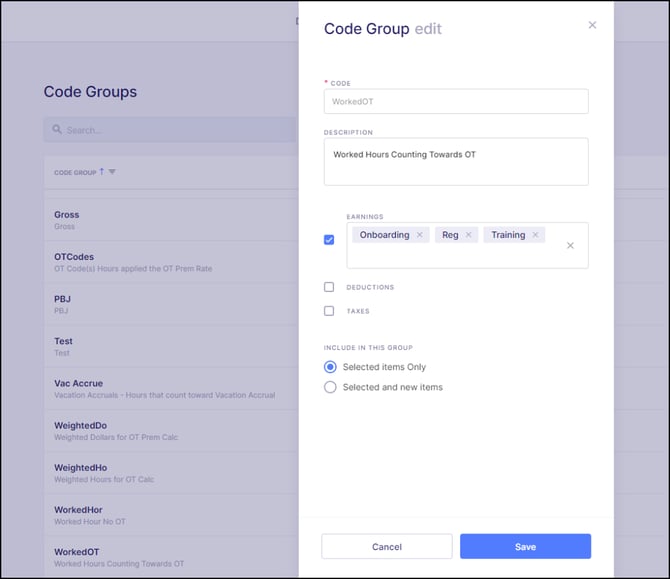Viewport: 670px width, 579px height.
Task: Click the DEDUCTIONS label
Action: coord(370,287)
